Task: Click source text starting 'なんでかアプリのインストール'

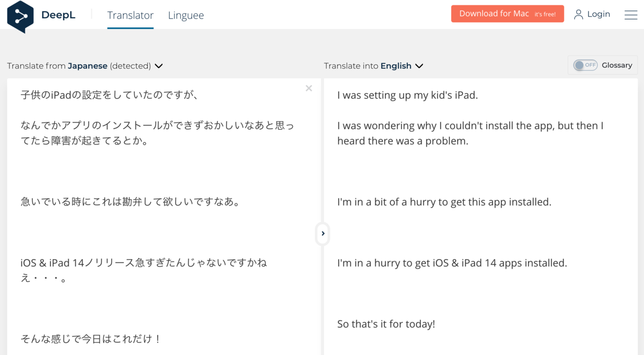Action: coord(157,134)
